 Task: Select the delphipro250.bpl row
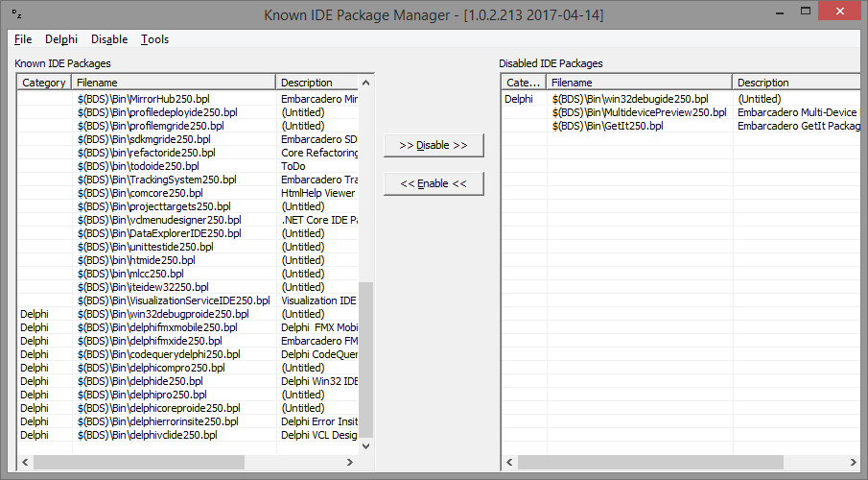188,395
